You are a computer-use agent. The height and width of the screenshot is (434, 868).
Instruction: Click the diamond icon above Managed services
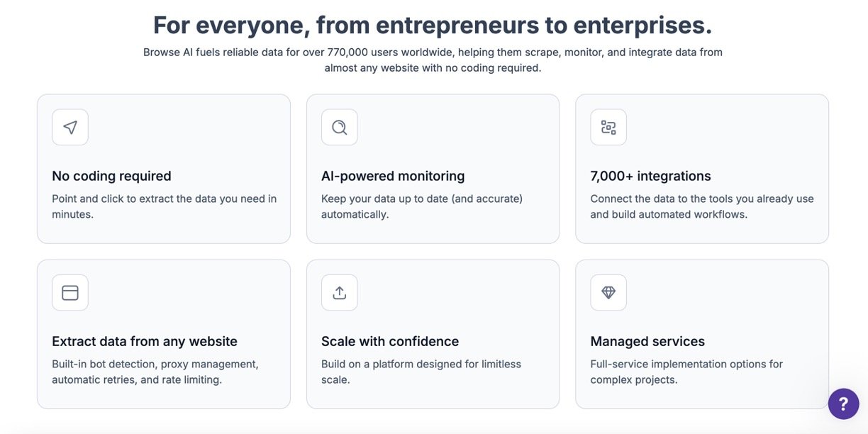608,293
